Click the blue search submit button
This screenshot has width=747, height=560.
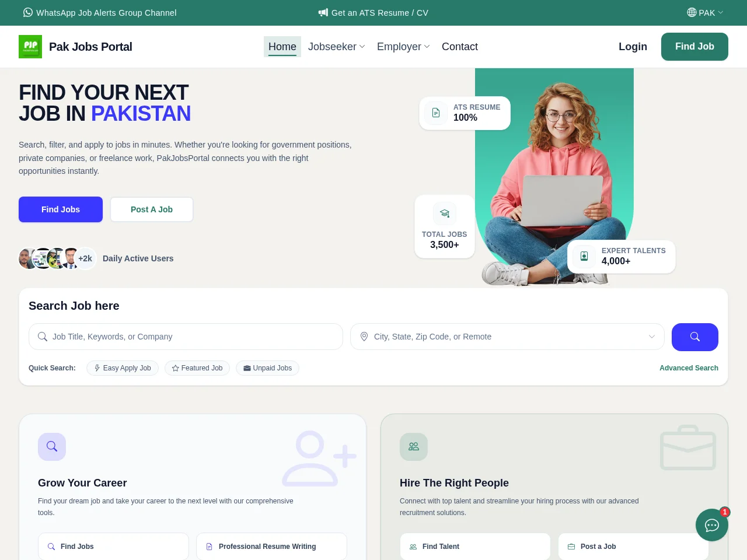pos(695,337)
